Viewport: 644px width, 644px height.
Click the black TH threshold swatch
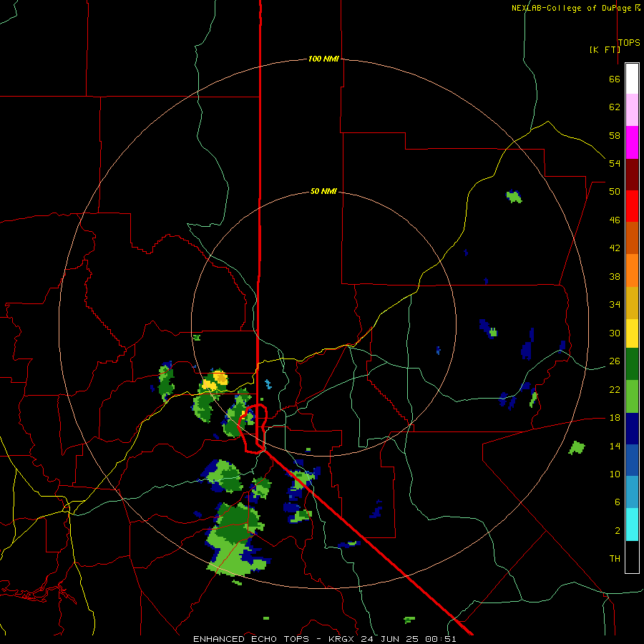pyautogui.click(x=632, y=557)
